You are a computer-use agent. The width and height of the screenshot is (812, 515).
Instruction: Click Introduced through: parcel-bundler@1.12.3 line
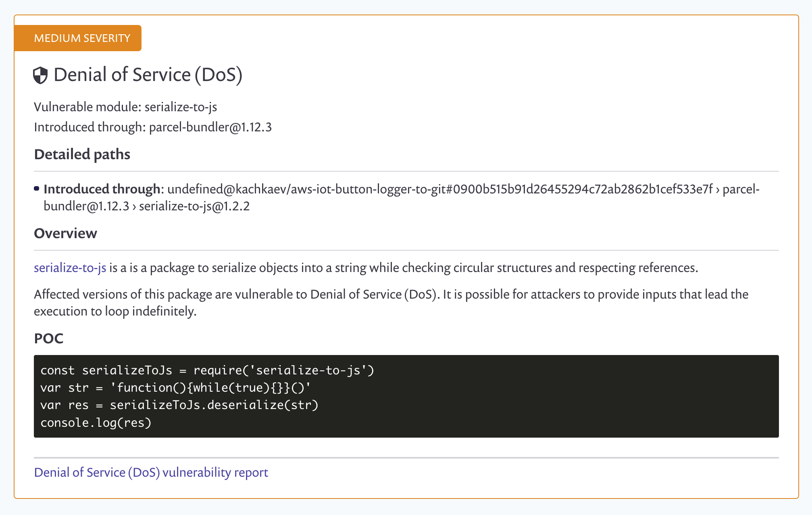153,127
